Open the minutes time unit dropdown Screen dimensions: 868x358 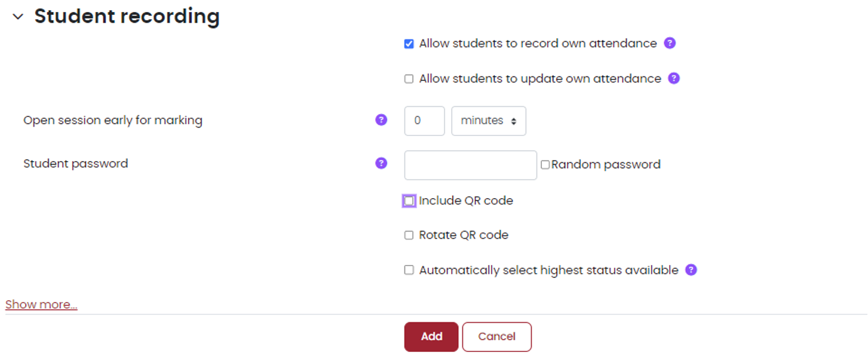tap(488, 121)
